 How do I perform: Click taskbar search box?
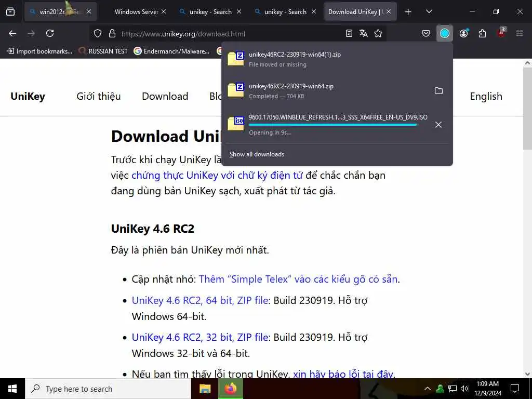(108, 389)
